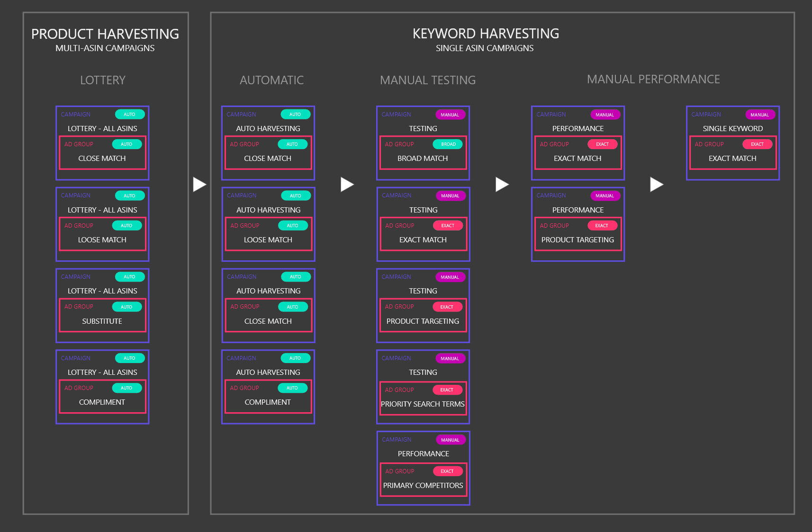
Task: Click the AUTOMATIC column heading
Action: pos(272,80)
